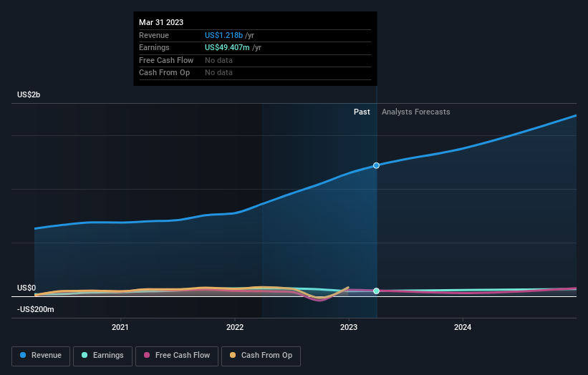
Task: Toggle Free Cash Flow legend item
Action: coord(175,356)
